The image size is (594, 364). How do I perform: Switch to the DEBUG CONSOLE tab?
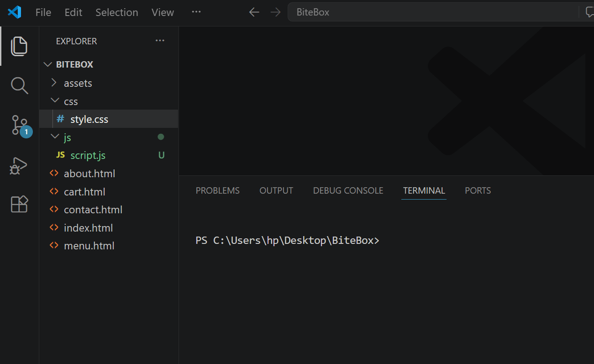coord(348,190)
